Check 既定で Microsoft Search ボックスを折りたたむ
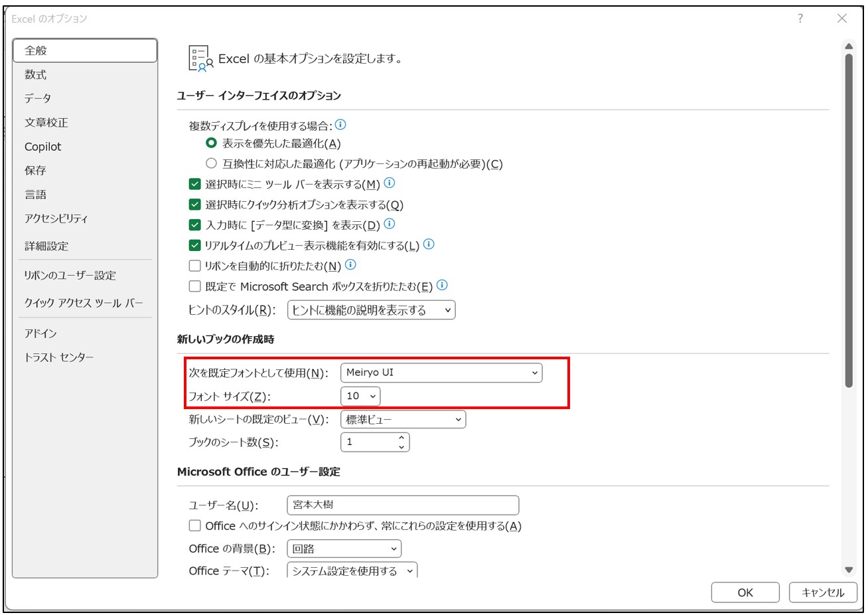This screenshot has width=868, height=615. (194, 286)
